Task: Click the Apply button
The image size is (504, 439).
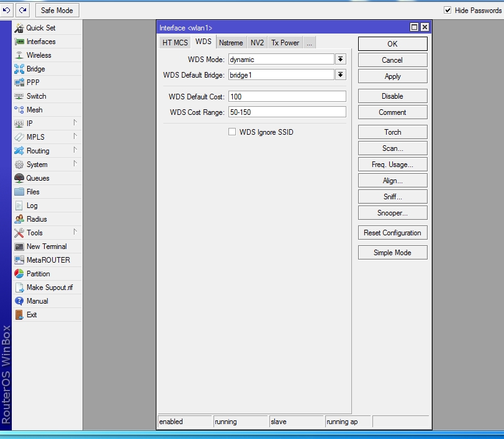Action: 392,76
